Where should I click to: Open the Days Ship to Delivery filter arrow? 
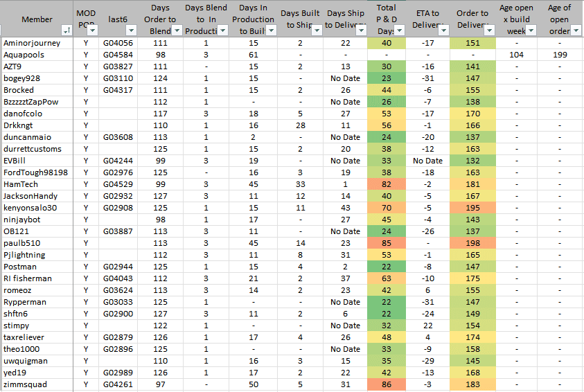pyautogui.click(x=360, y=31)
